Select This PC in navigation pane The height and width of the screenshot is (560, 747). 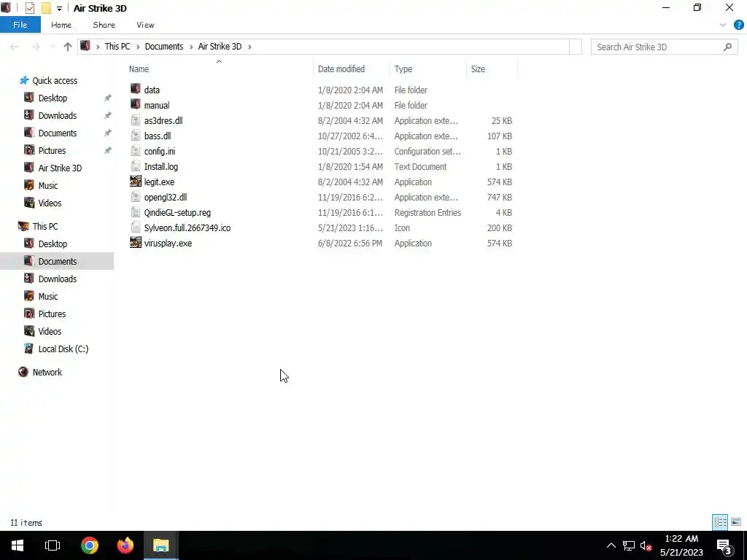(x=45, y=226)
